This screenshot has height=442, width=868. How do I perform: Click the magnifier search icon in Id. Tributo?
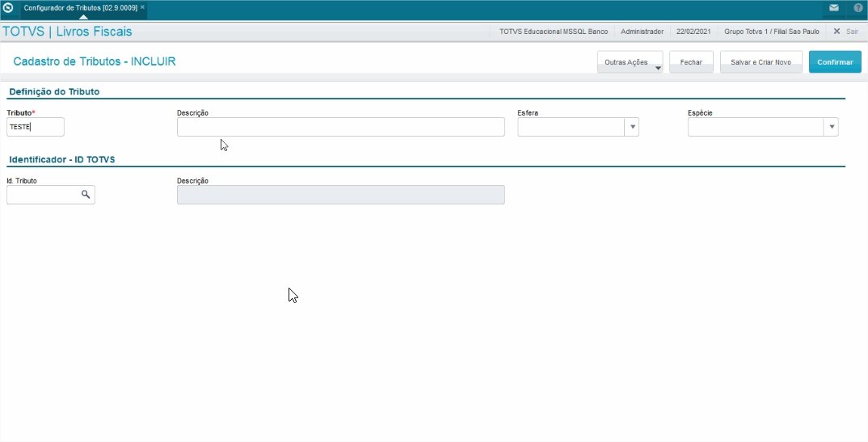click(x=86, y=195)
